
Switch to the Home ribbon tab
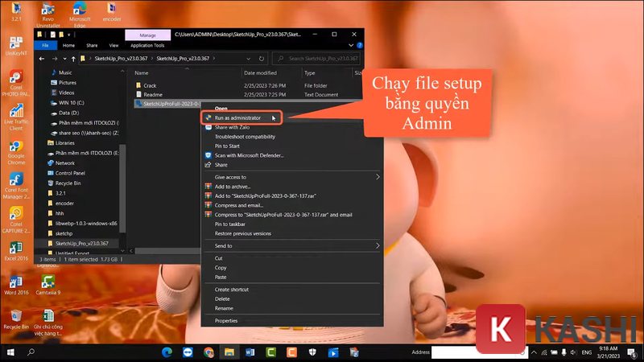(x=68, y=45)
